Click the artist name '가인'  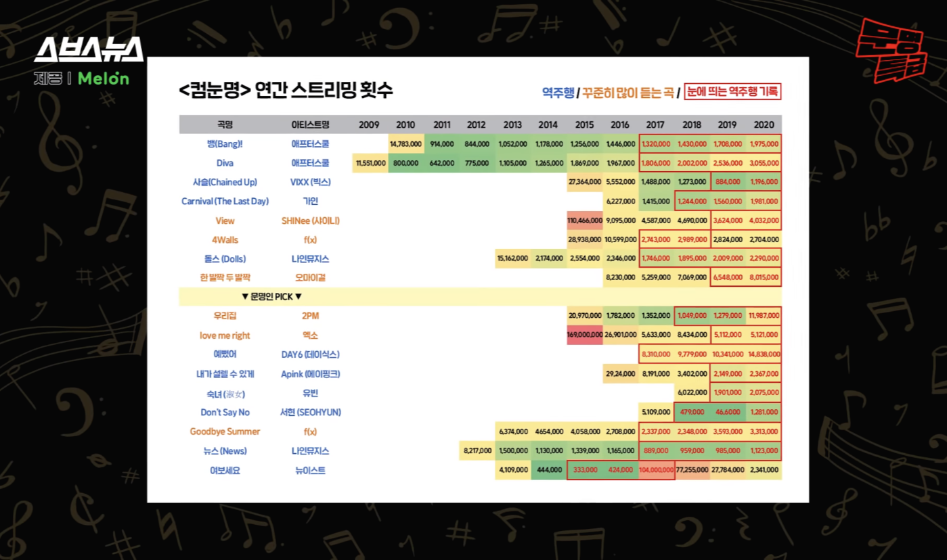pos(310,201)
